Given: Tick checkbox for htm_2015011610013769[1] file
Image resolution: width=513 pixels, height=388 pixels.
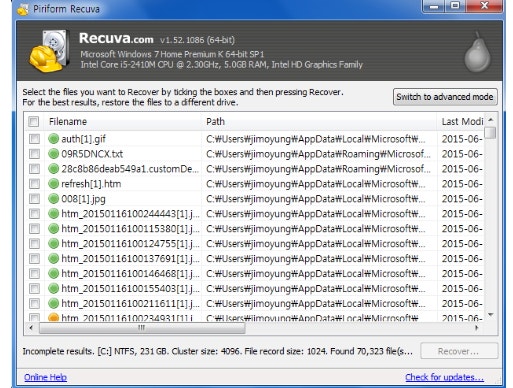Looking at the screenshot, I should click(x=34, y=259).
